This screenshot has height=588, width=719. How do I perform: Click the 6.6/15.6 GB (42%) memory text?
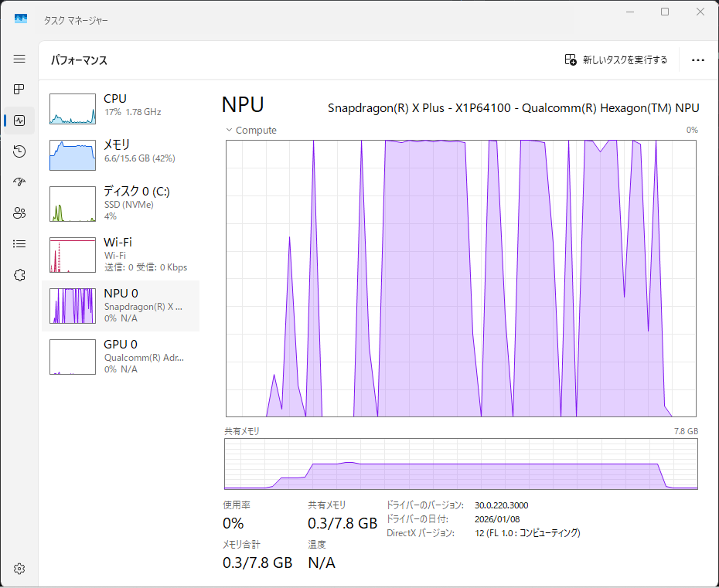click(139, 158)
